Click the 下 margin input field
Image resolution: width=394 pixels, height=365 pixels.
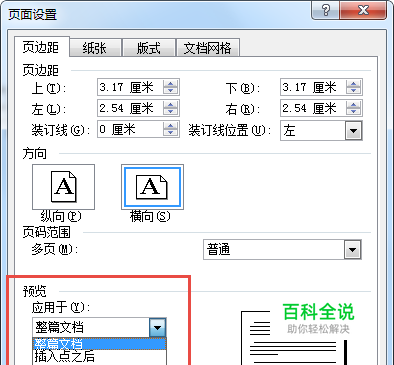pyautogui.click(x=313, y=87)
